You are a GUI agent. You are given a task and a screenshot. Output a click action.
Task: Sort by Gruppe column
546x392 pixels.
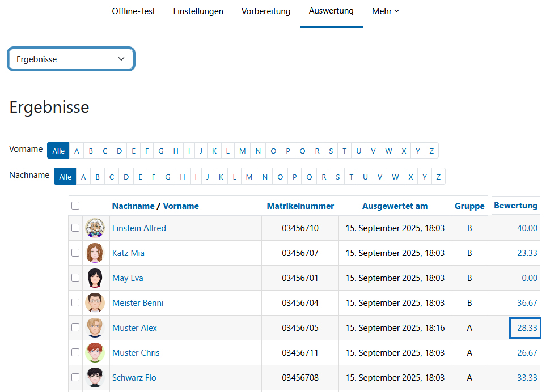469,206
